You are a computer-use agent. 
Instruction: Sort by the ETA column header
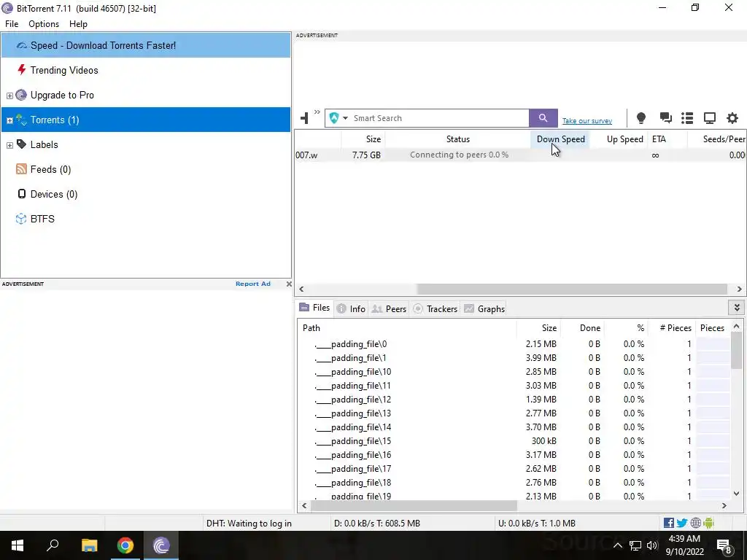coord(667,139)
